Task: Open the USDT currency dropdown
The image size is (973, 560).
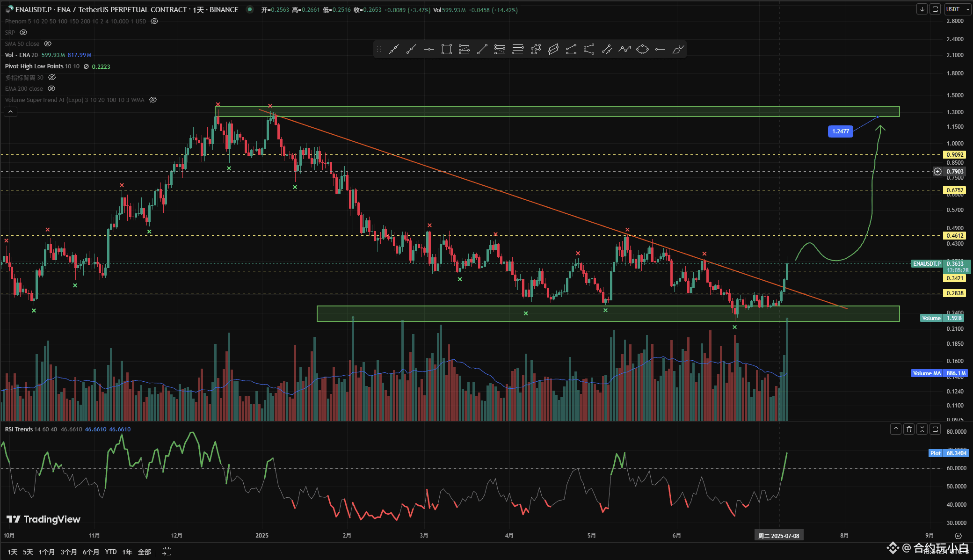Action: click(957, 9)
